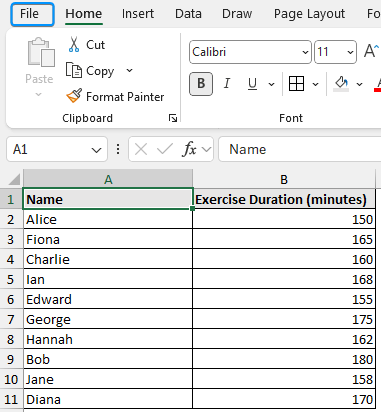Click the Font Color red A
This screenshot has height=412, width=381.
(x=378, y=84)
